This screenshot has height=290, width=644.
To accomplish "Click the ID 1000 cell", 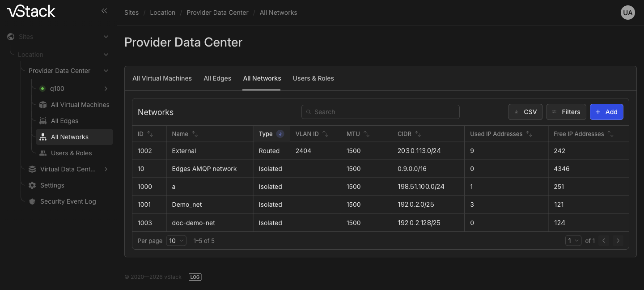I will coord(145,187).
